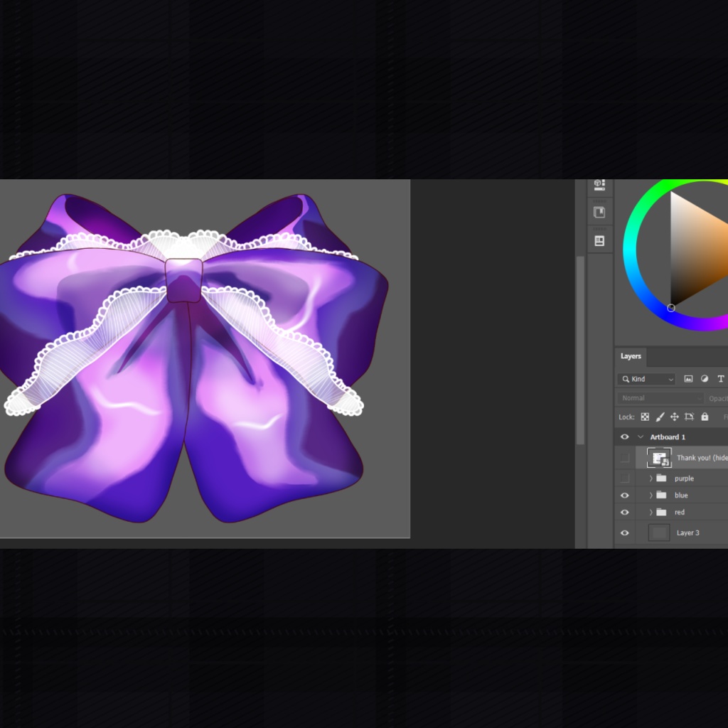Expand the purple layer group
This screenshot has width=728, height=728.
pos(651,478)
